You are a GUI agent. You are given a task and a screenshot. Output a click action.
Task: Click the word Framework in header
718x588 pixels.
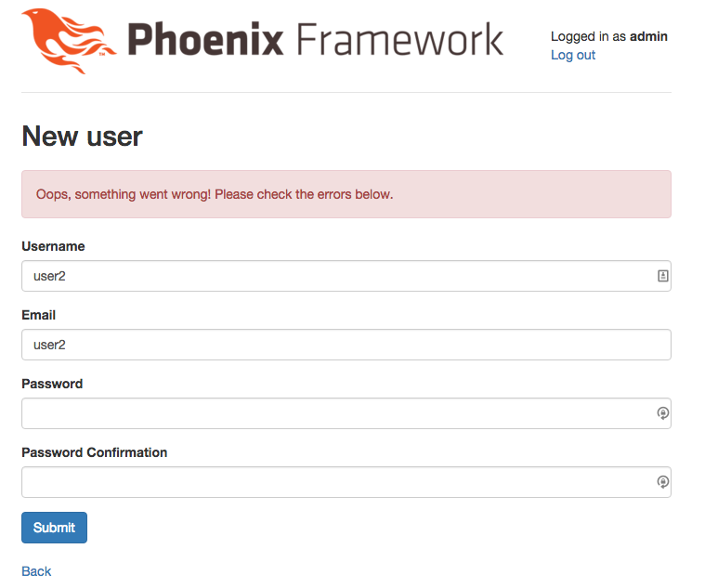400,40
